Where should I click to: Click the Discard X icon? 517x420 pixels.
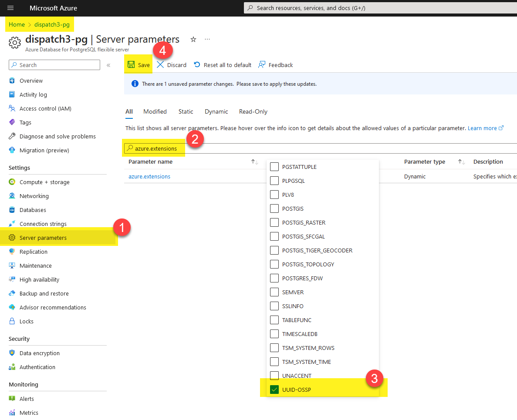(x=160, y=65)
